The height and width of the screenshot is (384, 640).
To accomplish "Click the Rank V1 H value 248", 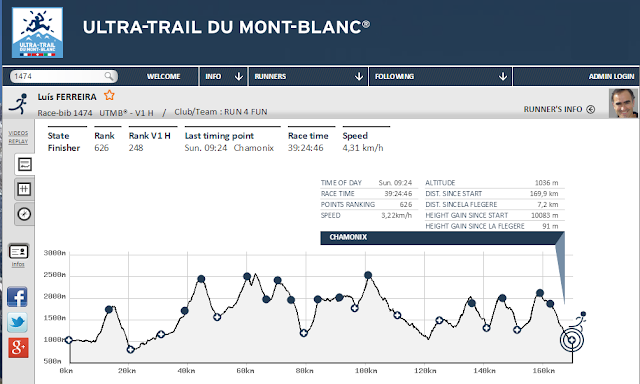I will [136, 148].
